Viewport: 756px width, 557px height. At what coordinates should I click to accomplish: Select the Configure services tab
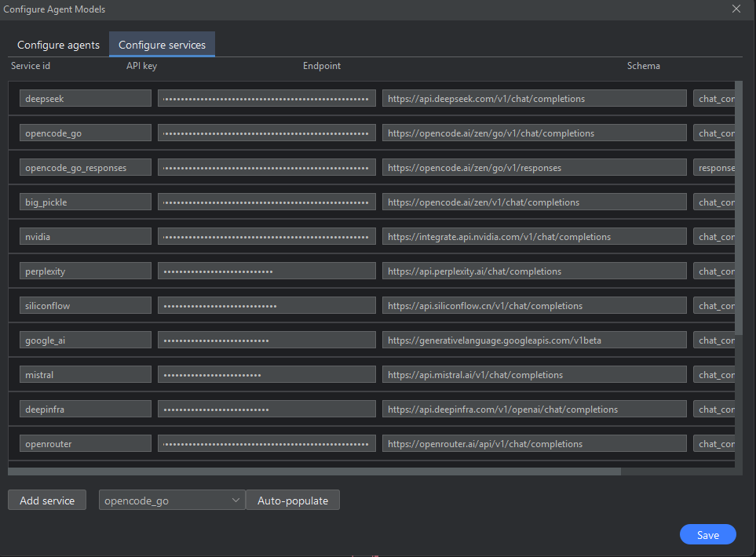coord(162,45)
